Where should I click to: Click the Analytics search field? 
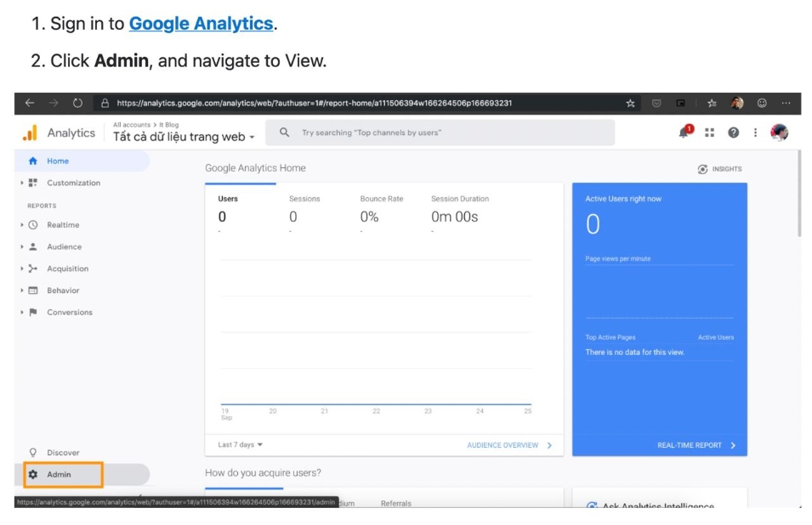(440, 133)
